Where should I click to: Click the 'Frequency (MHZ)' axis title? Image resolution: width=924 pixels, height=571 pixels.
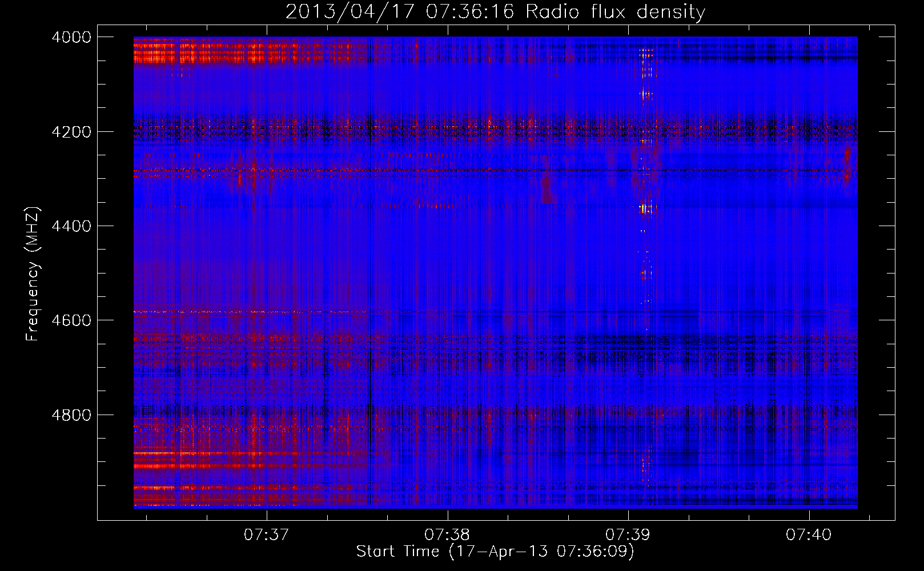[33, 274]
